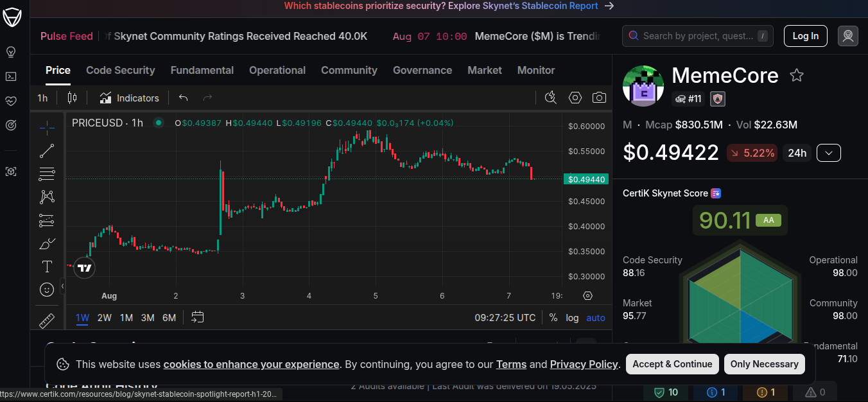Image resolution: width=868 pixels, height=402 pixels.
Task: Open the 09:27:25 UTC timezone menu
Action: pyautogui.click(x=505, y=317)
